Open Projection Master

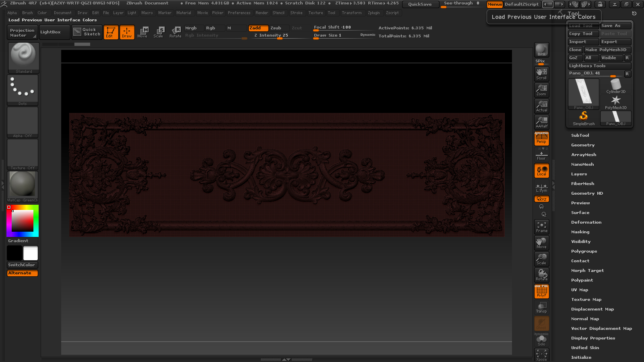coord(23,32)
